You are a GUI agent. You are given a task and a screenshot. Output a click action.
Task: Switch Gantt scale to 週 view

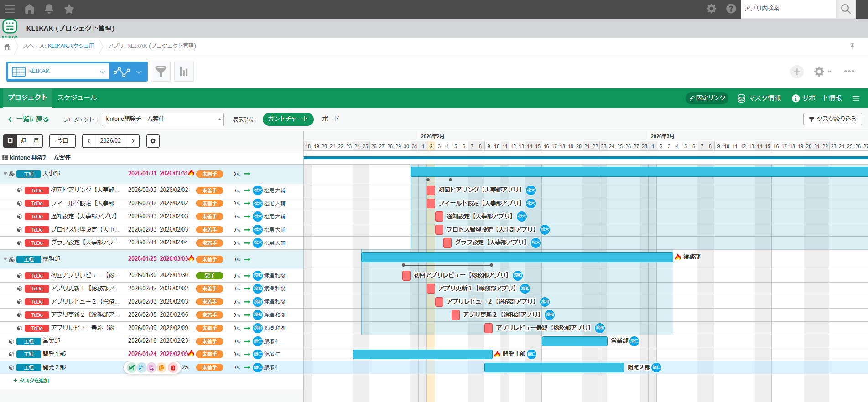[23, 141]
